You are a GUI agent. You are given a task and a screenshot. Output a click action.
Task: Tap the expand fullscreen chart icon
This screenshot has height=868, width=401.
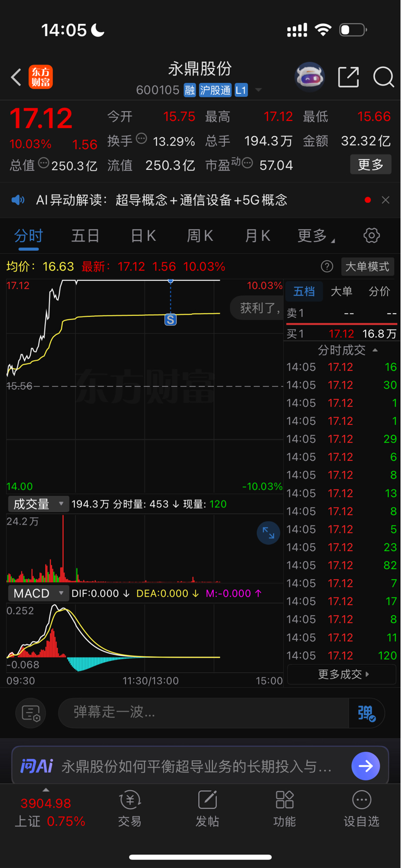[x=269, y=533]
